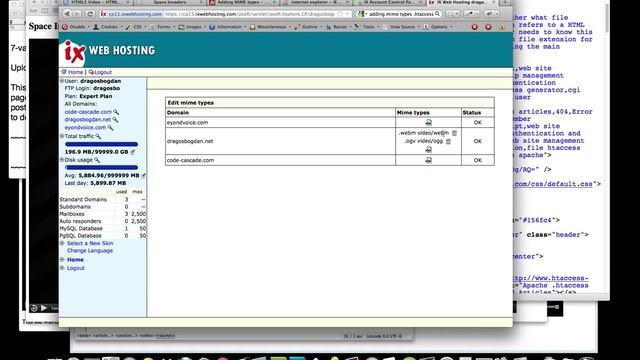Viewport: 640px width, 360px height.
Task: Click the add mime type icon for eyondvoice.com
Action: pos(428,122)
